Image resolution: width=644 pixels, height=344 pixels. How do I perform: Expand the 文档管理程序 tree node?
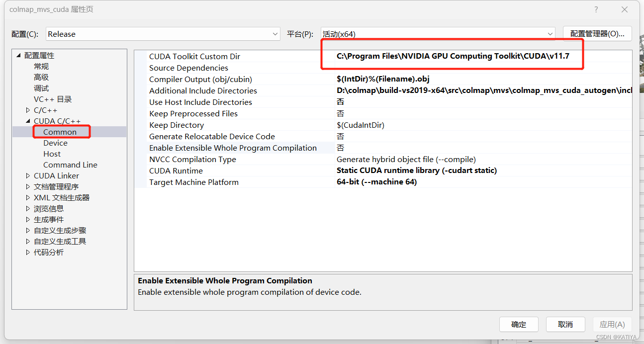28,186
